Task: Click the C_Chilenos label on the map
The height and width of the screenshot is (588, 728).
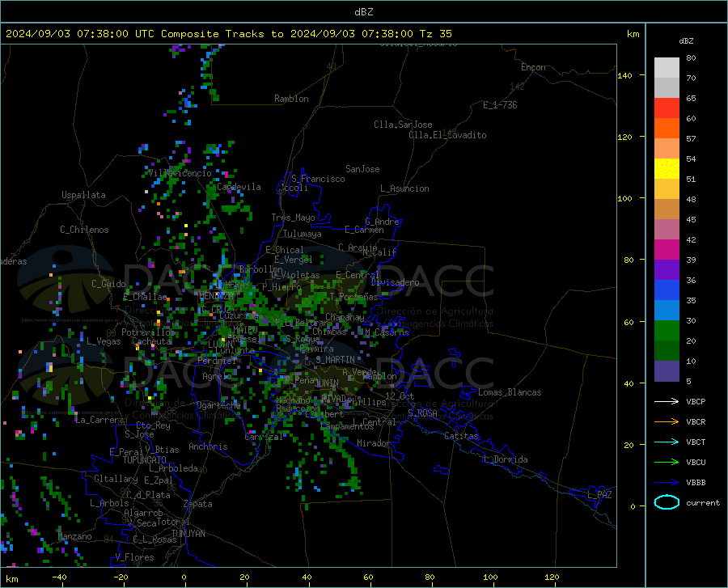Action: [x=84, y=230]
